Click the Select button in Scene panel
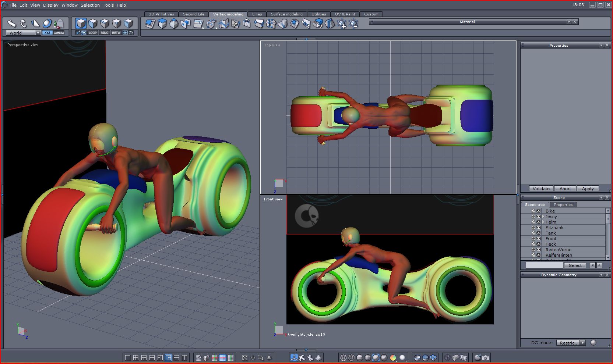This screenshot has width=613, height=364. point(575,265)
